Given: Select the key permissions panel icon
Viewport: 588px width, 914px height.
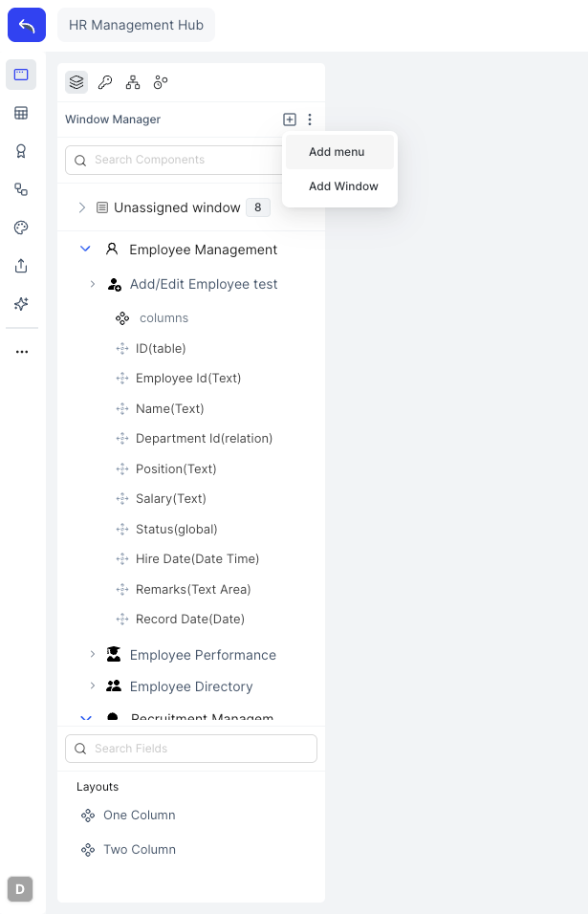Looking at the screenshot, I should pyautogui.click(x=105, y=83).
